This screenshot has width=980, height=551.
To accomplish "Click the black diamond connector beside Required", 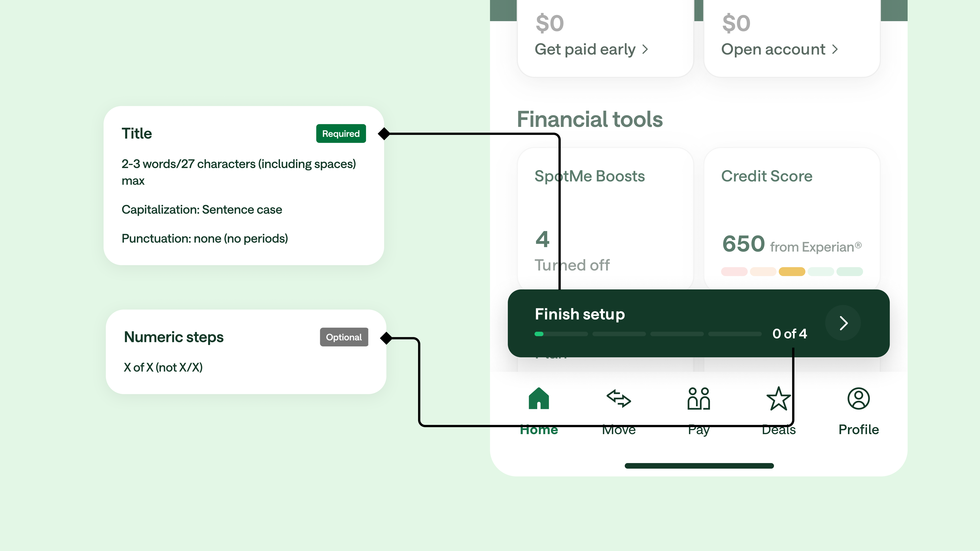I will click(x=384, y=134).
